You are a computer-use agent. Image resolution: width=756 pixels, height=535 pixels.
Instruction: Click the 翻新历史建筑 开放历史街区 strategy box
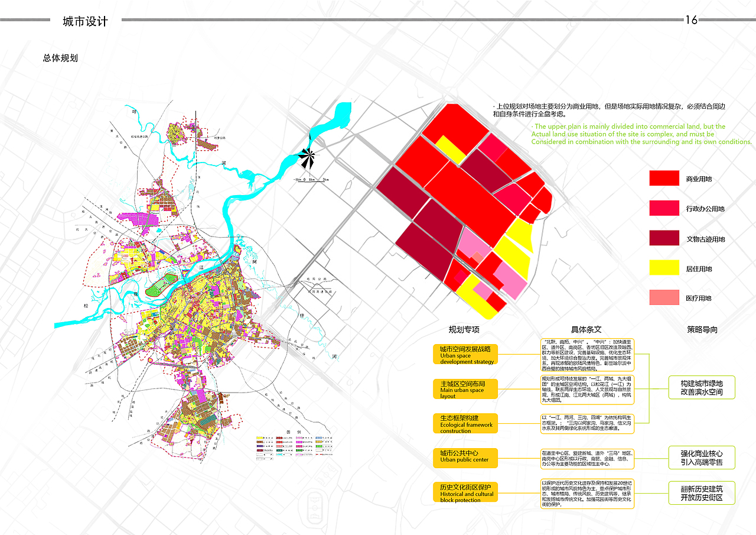click(702, 493)
